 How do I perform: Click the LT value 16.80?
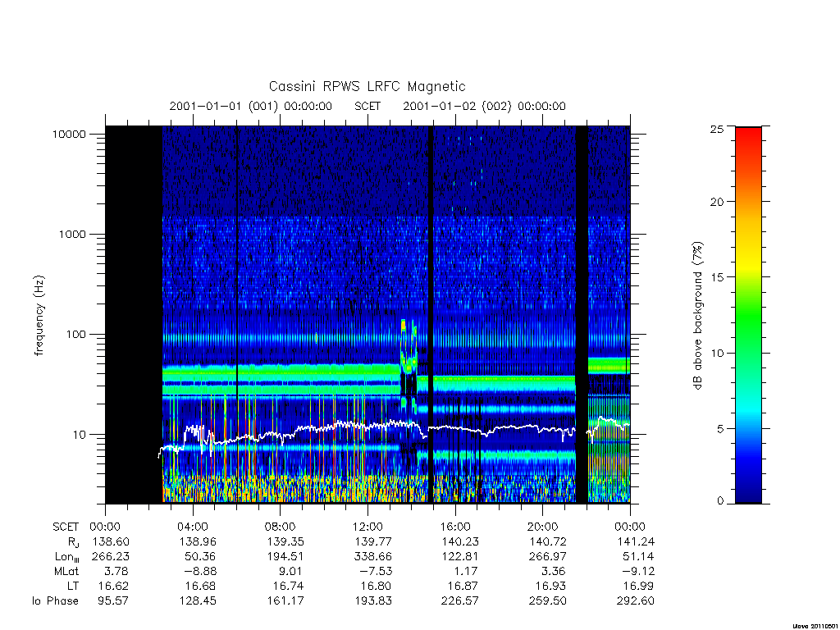(x=376, y=586)
